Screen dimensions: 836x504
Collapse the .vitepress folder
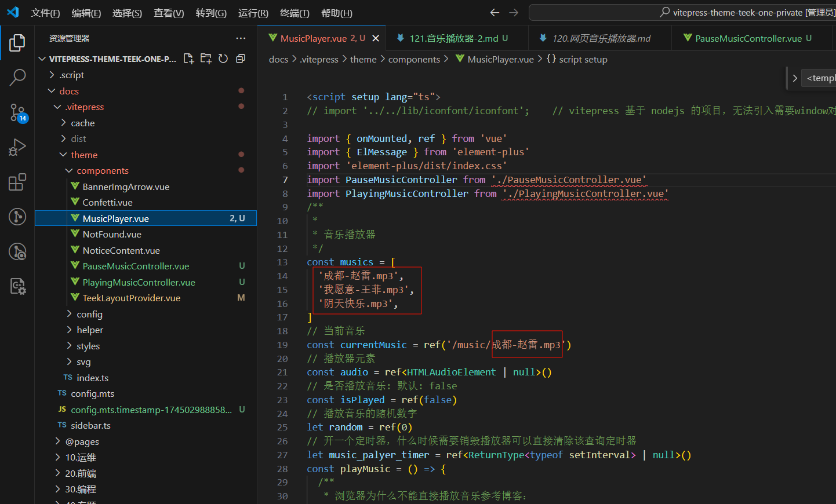[x=146, y=107]
